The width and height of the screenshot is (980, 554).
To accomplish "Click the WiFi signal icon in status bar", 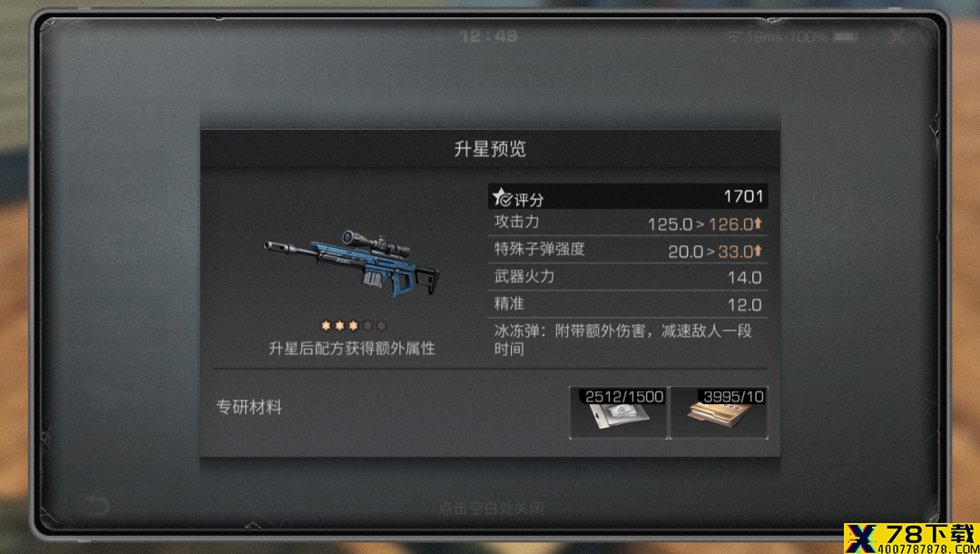I will point(734,37).
